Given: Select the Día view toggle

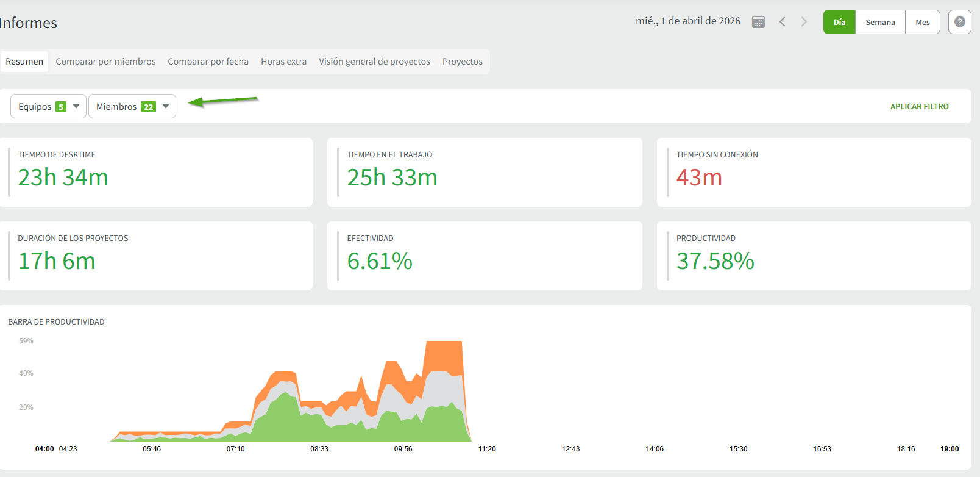Looking at the screenshot, I should [839, 22].
